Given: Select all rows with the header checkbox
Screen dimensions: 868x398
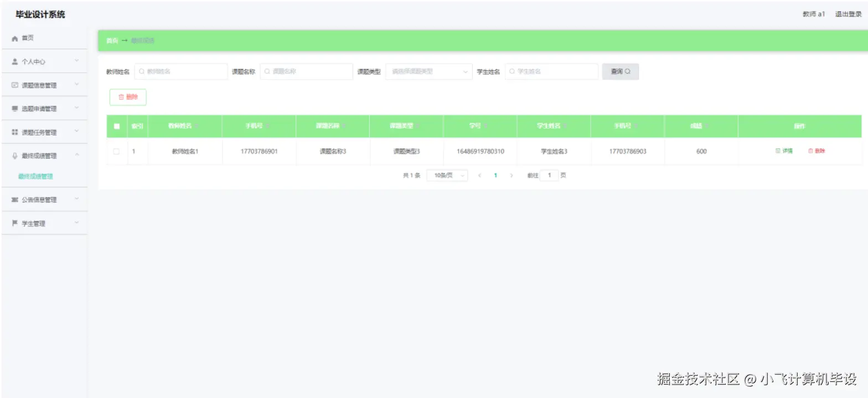Looking at the screenshot, I should (117, 126).
